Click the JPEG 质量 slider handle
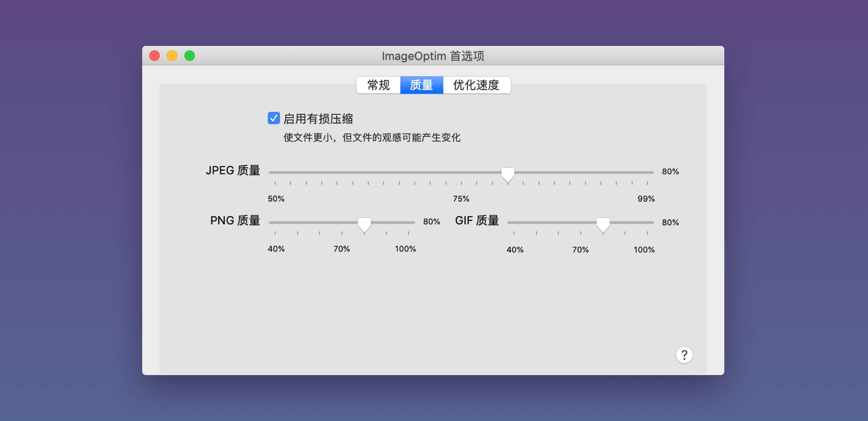This screenshot has width=868, height=421. (508, 175)
